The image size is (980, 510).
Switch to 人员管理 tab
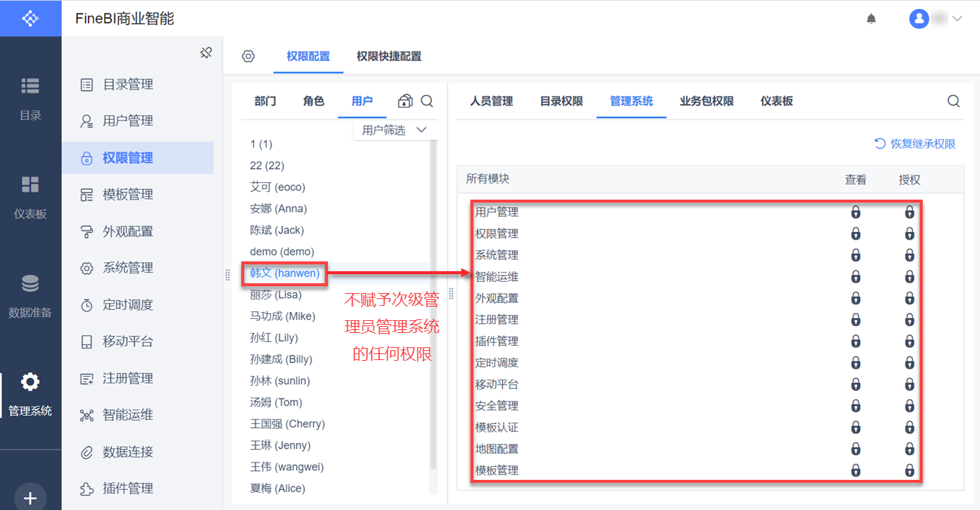pos(492,101)
